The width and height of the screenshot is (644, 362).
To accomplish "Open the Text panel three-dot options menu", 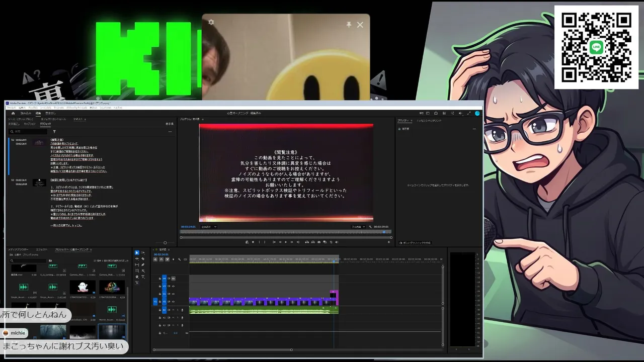I will click(170, 132).
